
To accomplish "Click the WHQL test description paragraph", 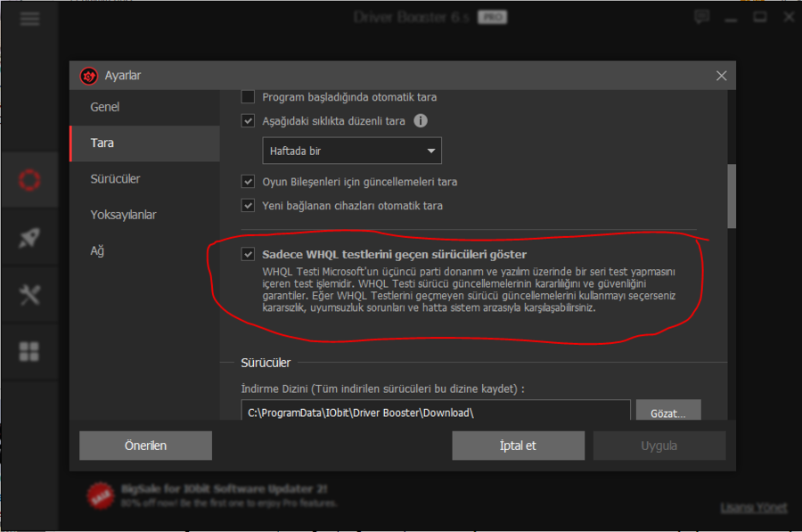I will [x=469, y=290].
